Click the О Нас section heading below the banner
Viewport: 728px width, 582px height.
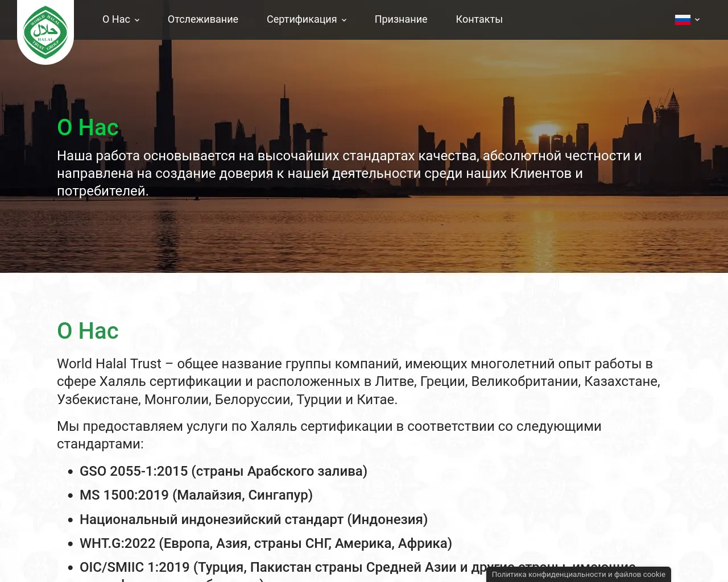(x=88, y=331)
